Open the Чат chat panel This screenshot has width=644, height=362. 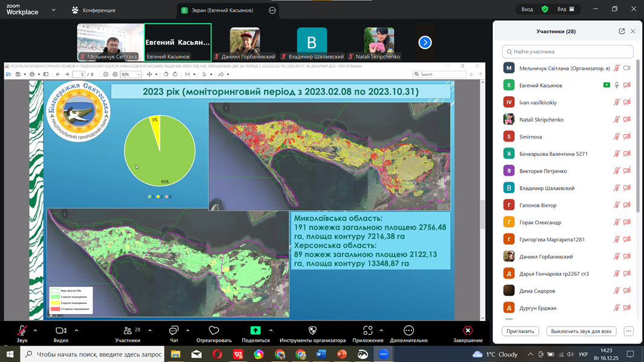[x=173, y=331]
